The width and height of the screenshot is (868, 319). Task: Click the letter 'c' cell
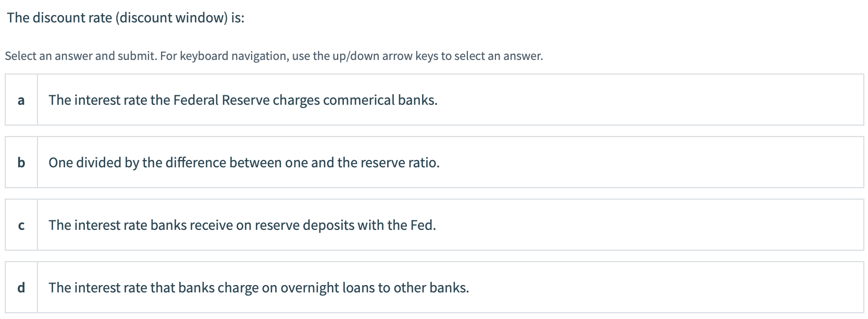coord(21,225)
